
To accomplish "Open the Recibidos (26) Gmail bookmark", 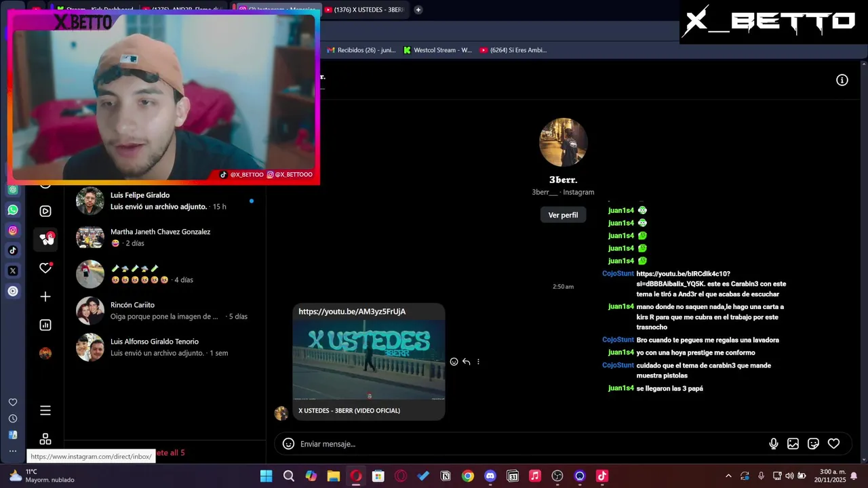I will pos(361,50).
